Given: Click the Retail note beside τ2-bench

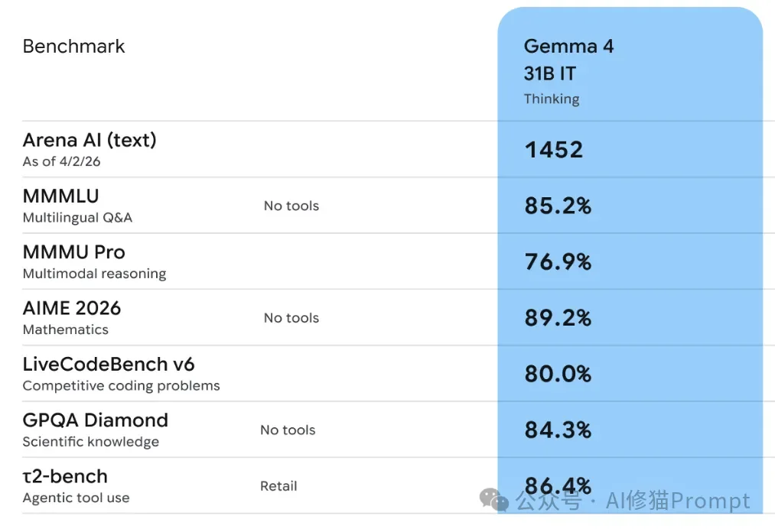Looking at the screenshot, I should (278, 486).
